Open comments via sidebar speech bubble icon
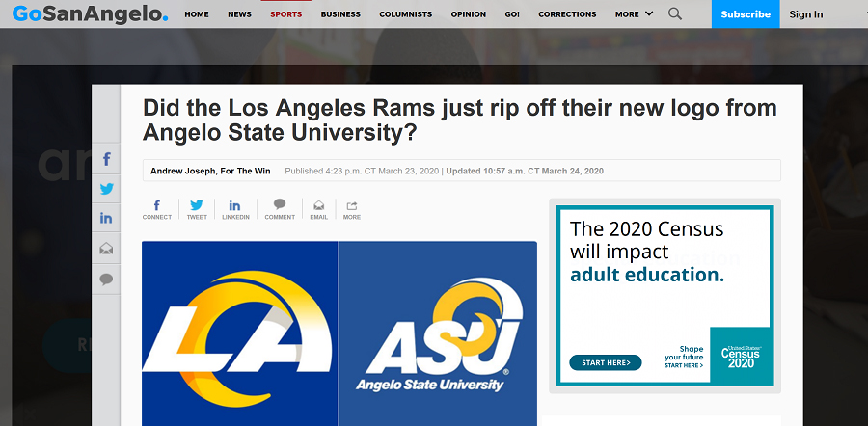Screen dimensions: 868x426 [x=106, y=279]
